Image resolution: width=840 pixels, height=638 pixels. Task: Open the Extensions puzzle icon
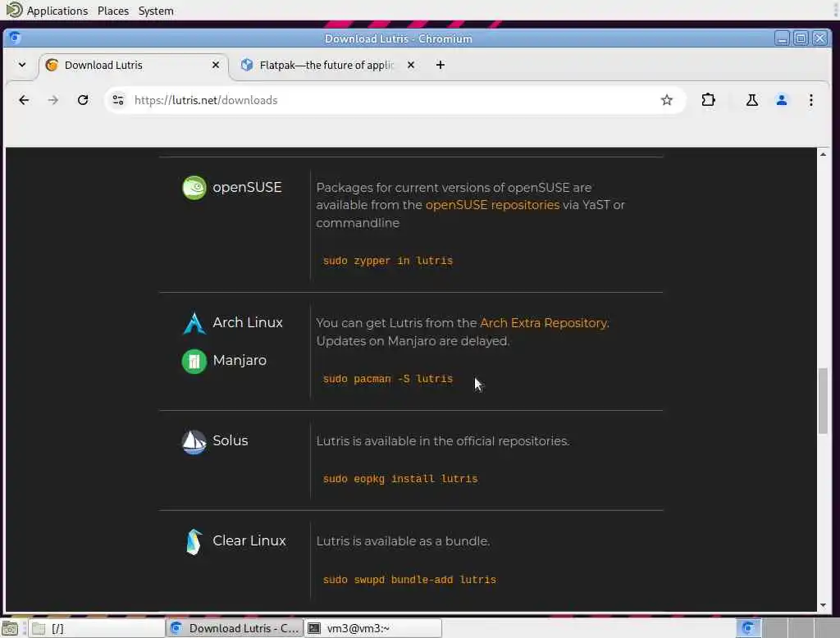[x=708, y=100]
